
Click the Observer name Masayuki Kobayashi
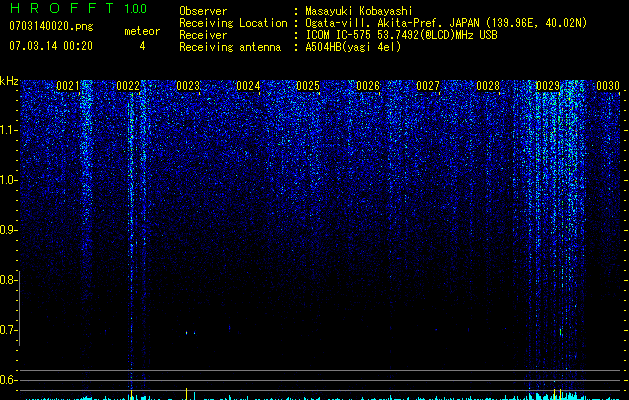(x=359, y=12)
